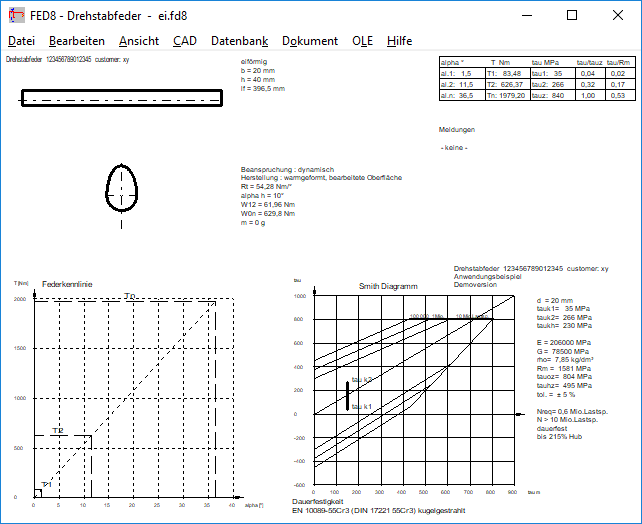642x524 pixels.
Task: Open the CAD menu
Action: 185,41
